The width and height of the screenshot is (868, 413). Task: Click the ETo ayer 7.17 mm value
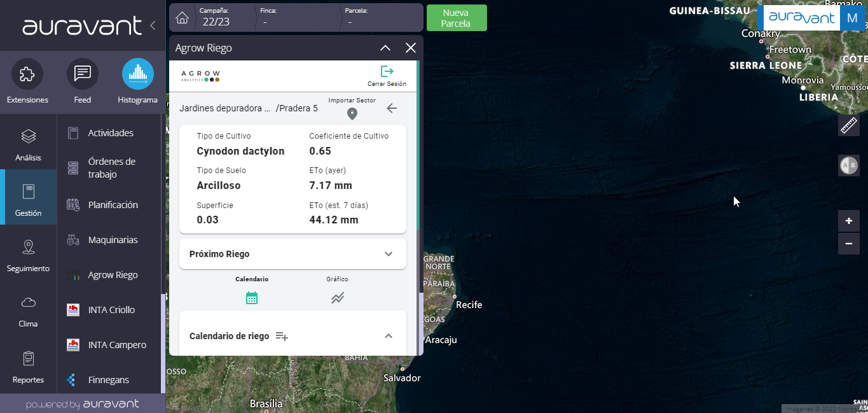click(x=331, y=185)
